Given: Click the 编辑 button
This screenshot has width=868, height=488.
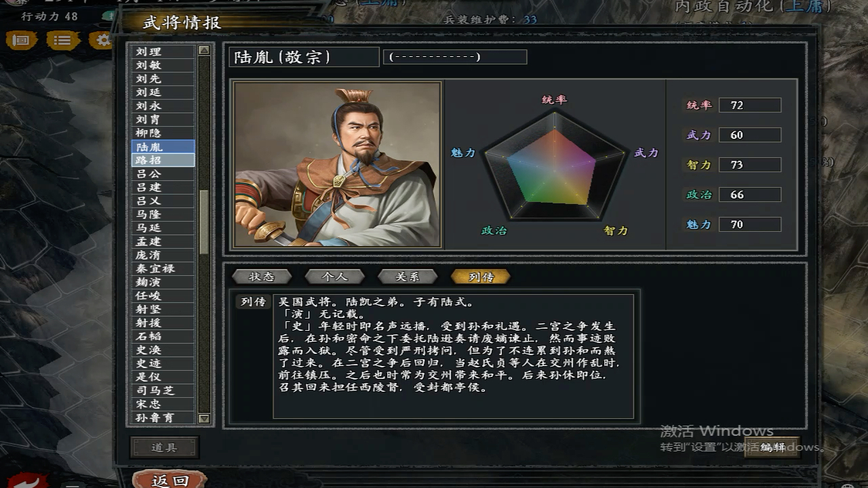Looking at the screenshot, I should (772, 447).
